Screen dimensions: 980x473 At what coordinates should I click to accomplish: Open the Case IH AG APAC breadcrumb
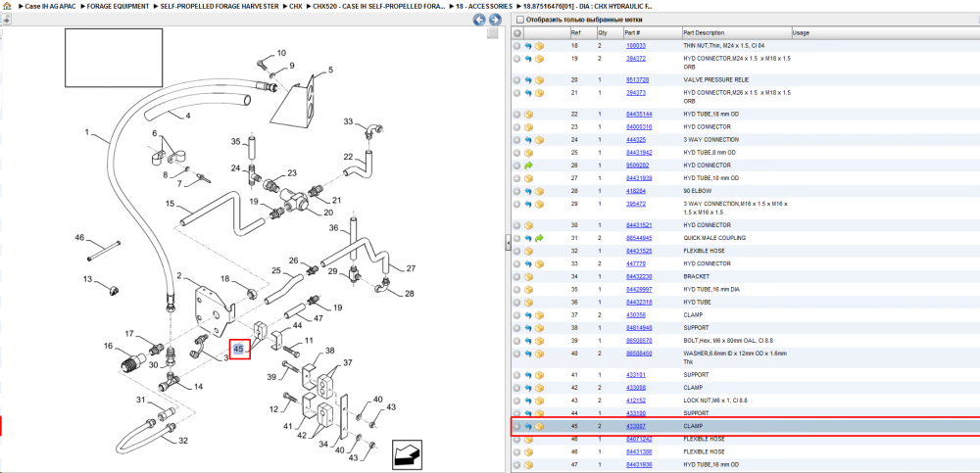(x=50, y=6)
